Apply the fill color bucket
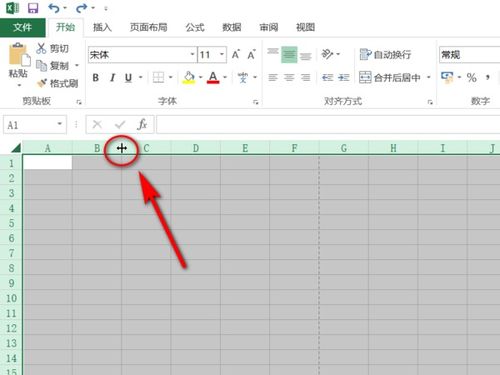 189,78
